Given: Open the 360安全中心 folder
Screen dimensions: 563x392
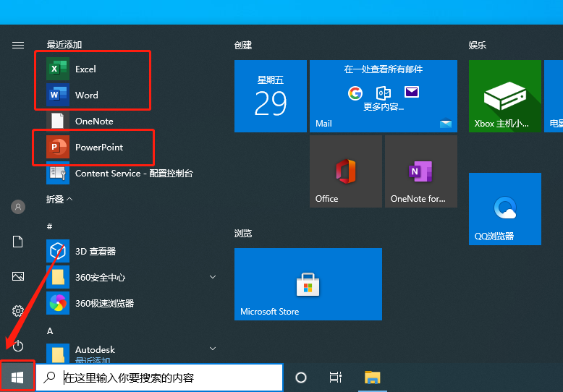Looking at the screenshot, I should point(132,277).
